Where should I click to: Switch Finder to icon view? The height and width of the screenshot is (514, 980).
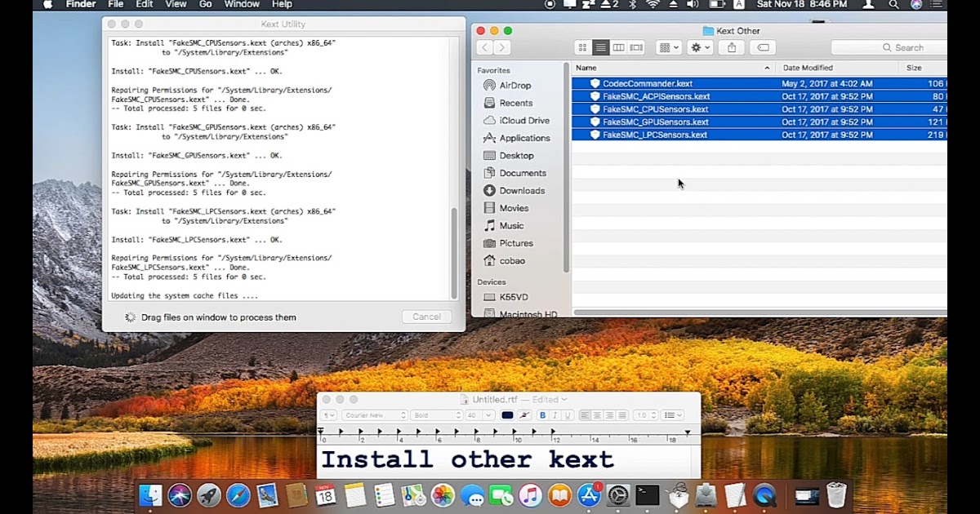click(x=582, y=47)
